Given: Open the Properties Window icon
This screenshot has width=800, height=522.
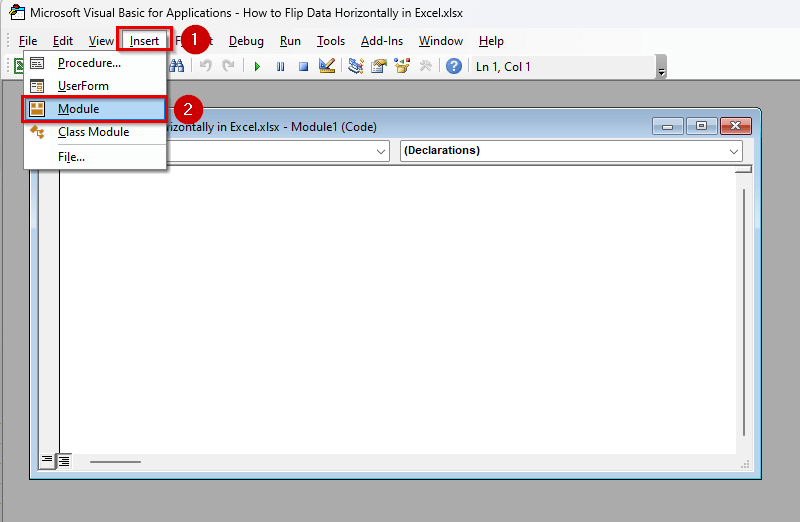Looking at the screenshot, I should pos(379,66).
